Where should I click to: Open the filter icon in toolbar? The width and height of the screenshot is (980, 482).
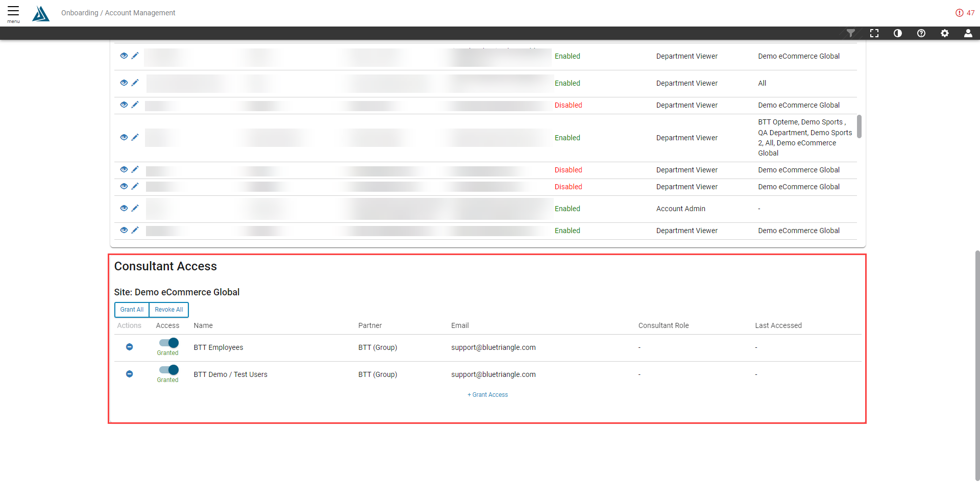point(850,33)
